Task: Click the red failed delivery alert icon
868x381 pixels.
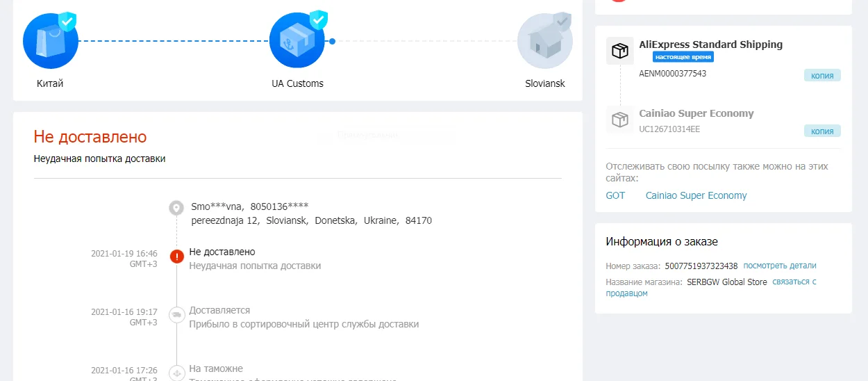Action: (x=176, y=257)
